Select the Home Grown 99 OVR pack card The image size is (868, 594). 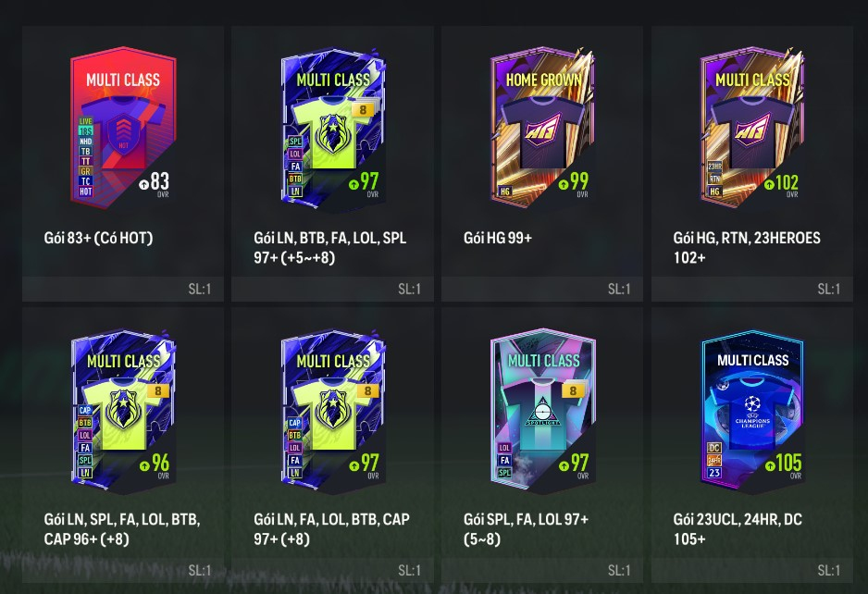pos(542,128)
